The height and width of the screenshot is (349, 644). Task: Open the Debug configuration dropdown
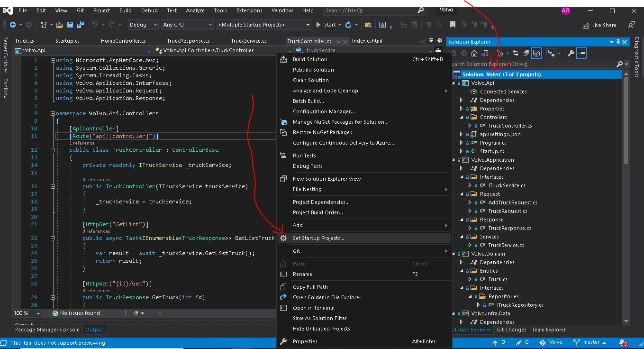pos(143,25)
